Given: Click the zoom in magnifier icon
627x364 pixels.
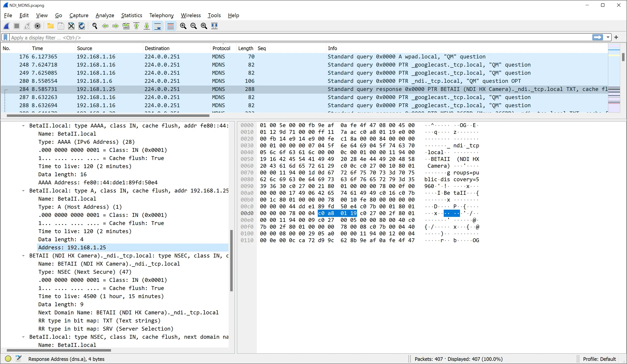Looking at the screenshot, I should [x=183, y=26].
